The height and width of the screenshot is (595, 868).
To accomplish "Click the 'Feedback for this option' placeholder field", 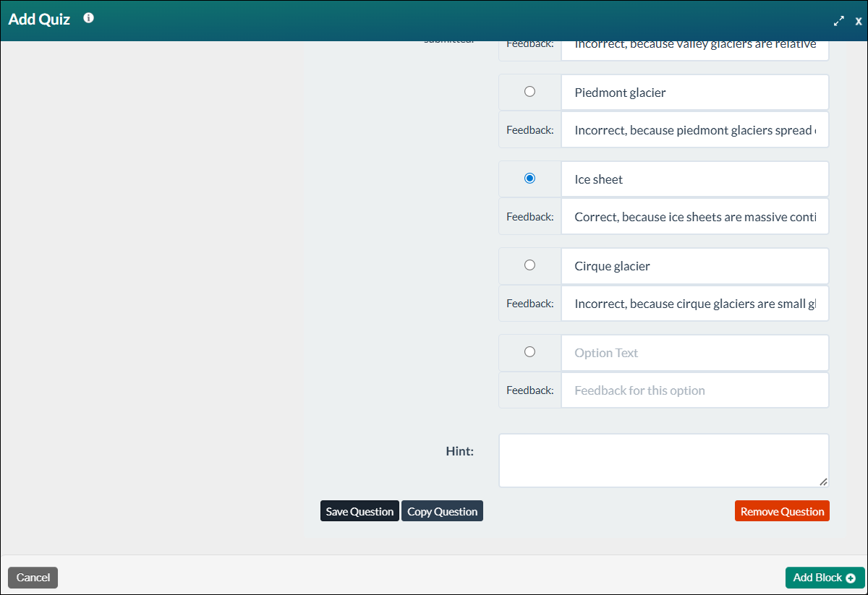I will [x=694, y=390].
